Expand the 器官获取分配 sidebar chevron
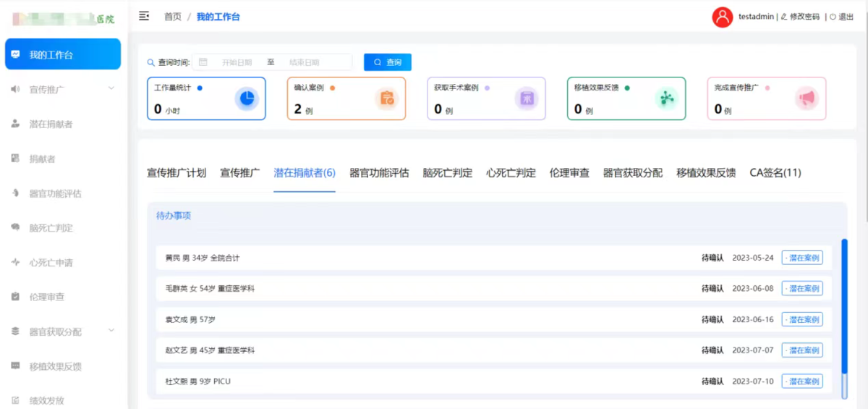The image size is (868, 409). (111, 331)
